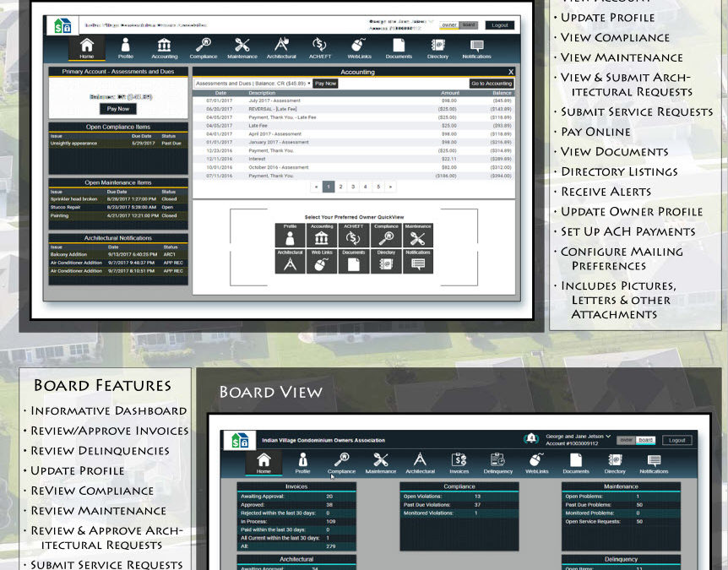Switch to board mode in owner view toggle
The image size is (728, 570).
click(470, 25)
